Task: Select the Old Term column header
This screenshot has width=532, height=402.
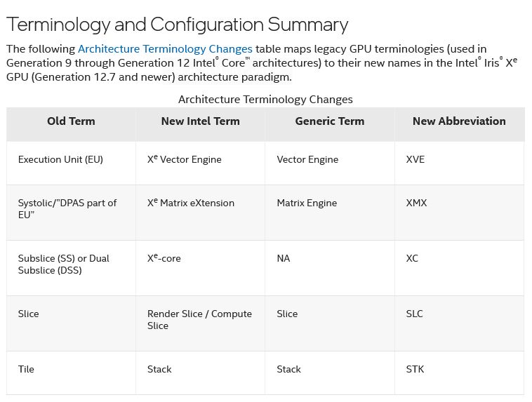Action: pyautogui.click(x=71, y=121)
